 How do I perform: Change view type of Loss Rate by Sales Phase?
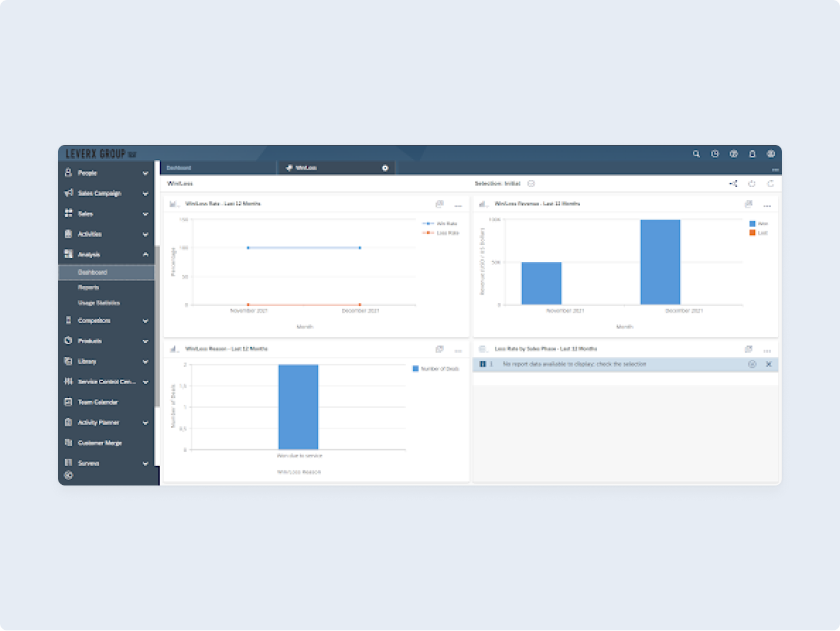pyautogui.click(x=483, y=349)
